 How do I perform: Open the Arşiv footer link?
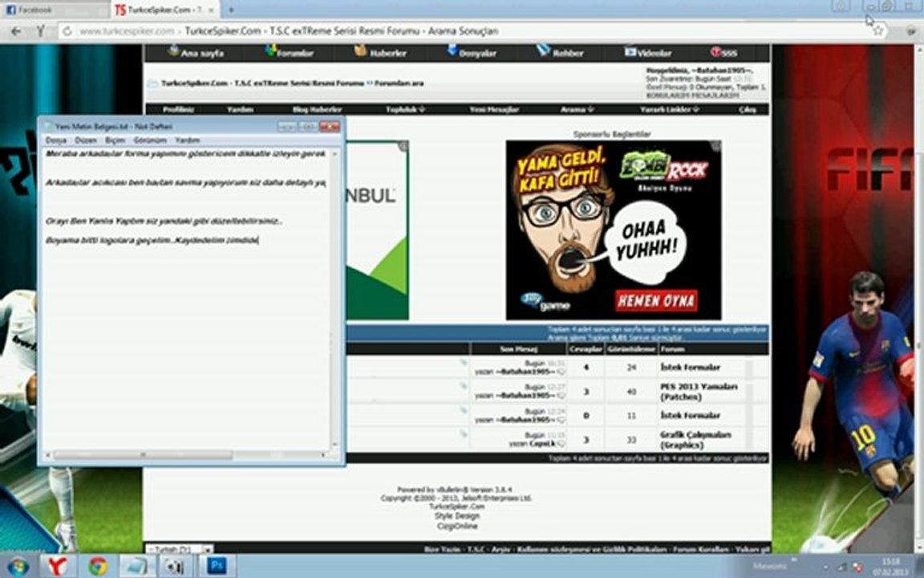[x=500, y=549]
